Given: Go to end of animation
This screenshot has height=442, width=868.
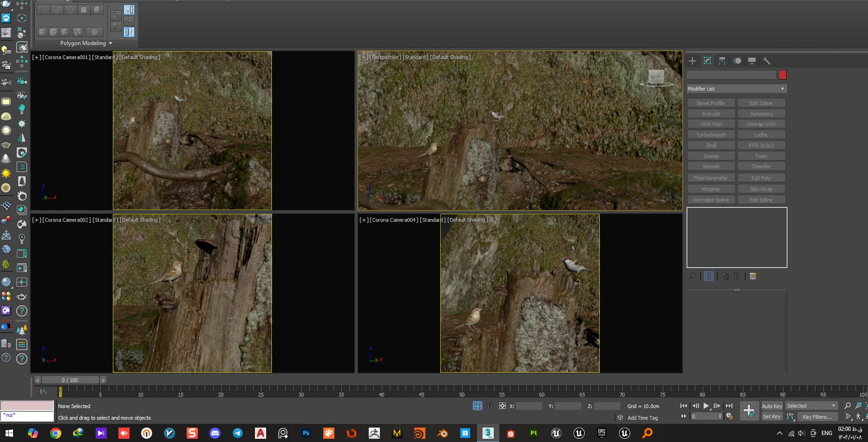Looking at the screenshot, I should 729,406.
